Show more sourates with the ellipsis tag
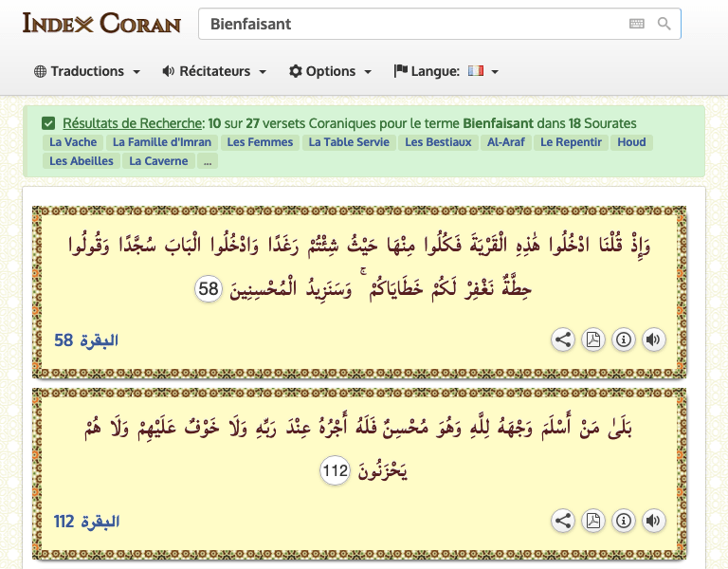The height and width of the screenshot is (569, 728). pos(208,161)
